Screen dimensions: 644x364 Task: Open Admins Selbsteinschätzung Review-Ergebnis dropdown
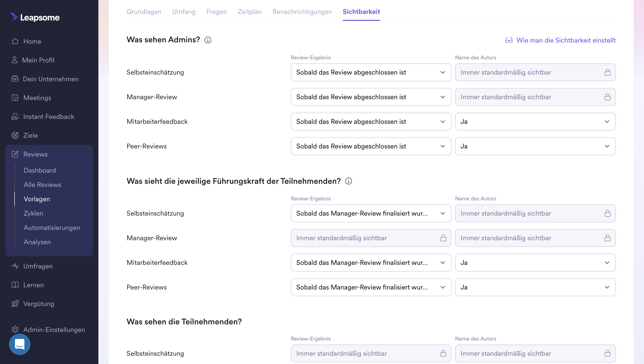(x=371, y=72)
